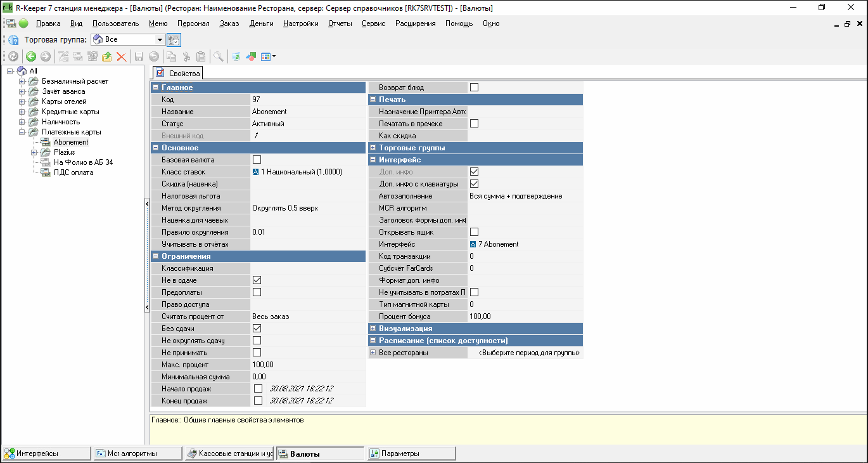Select the ПДС оплата tree item

73,173
